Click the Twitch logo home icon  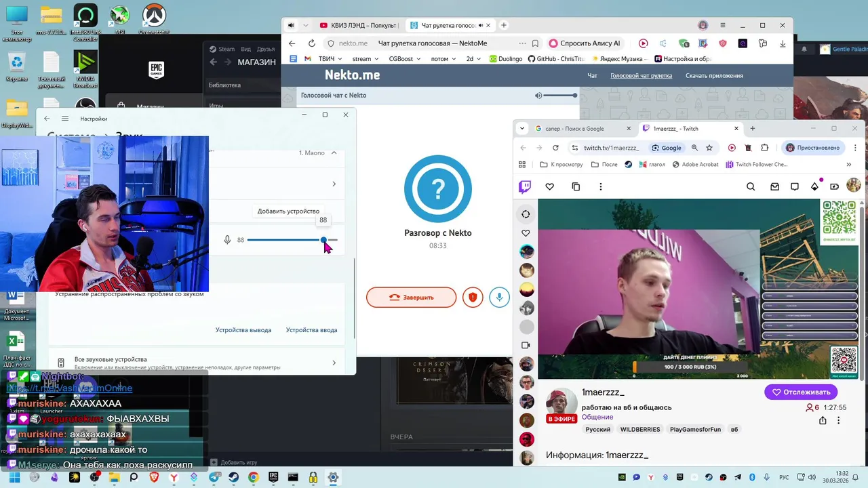(525, 186)
